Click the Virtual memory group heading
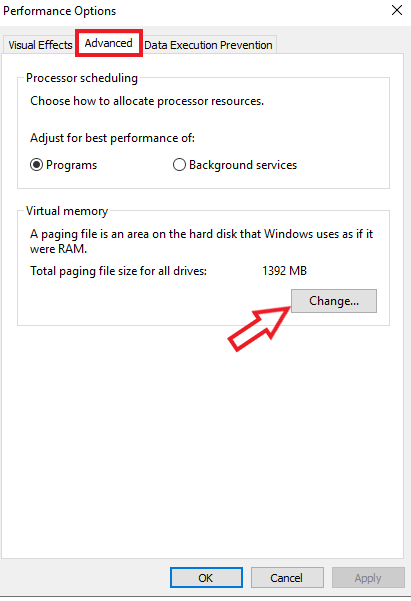Screen dimensions: 411x601 point(67,211)
